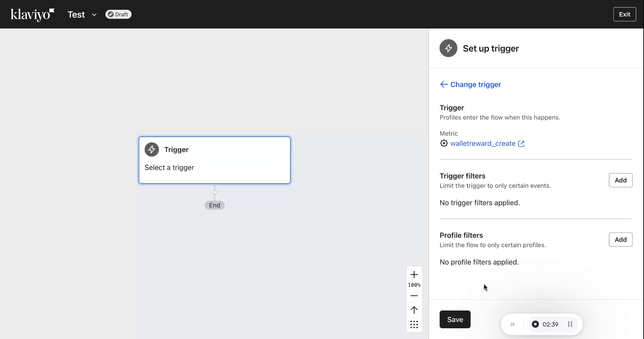Add a trigger filter
644x339 pixels.
pos(621,180)
